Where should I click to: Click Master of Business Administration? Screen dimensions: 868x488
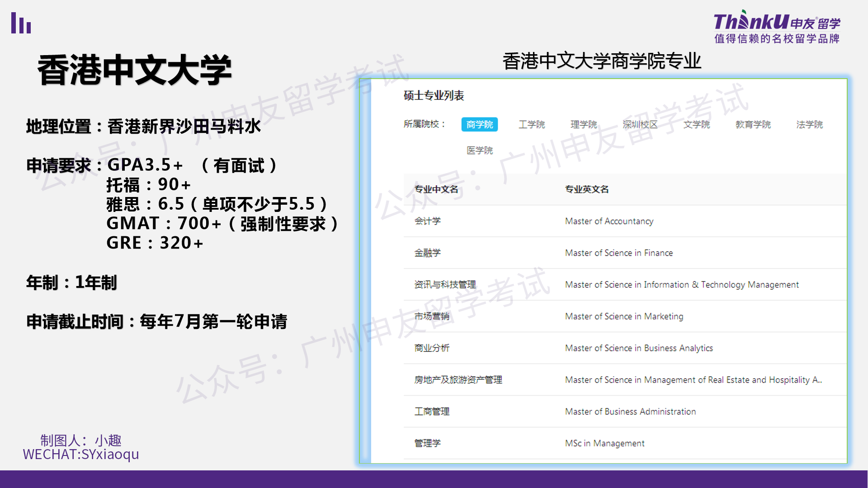630,412
